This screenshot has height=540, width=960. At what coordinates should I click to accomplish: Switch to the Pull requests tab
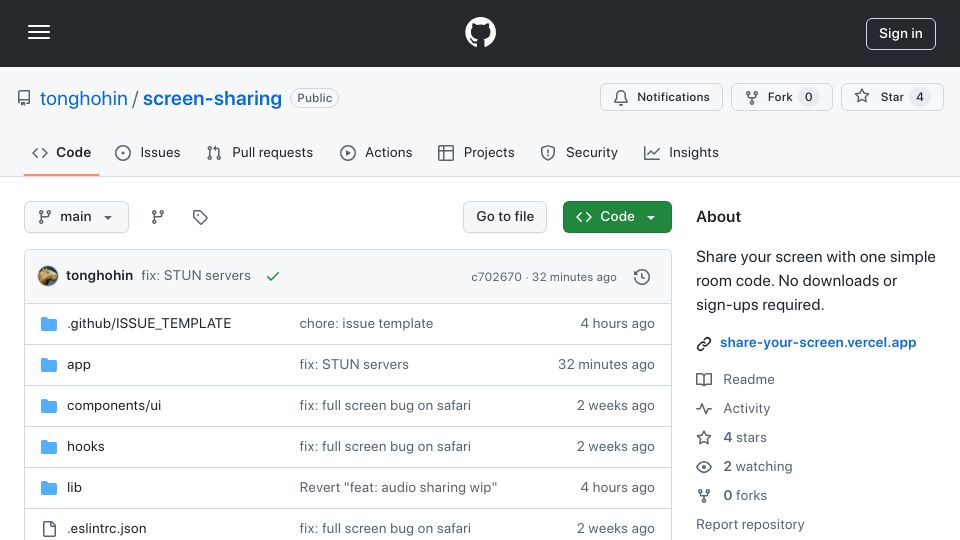click(260, 152)
